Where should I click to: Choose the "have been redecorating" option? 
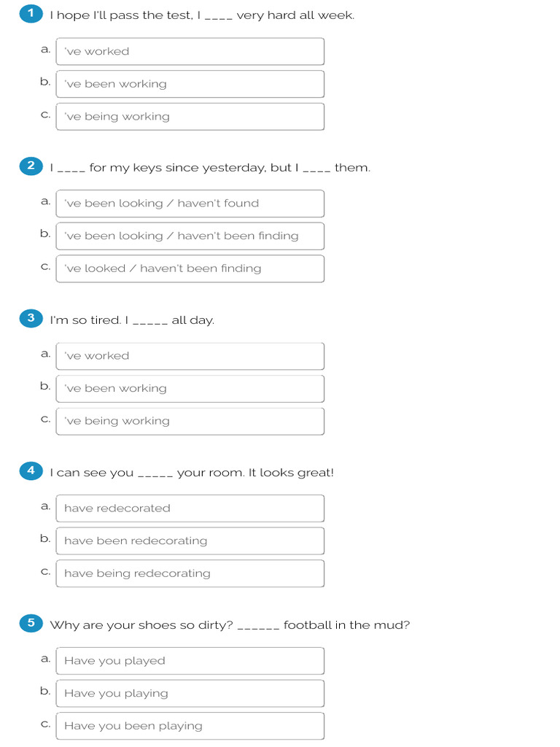pyautogui.click(x=190, y=541)
